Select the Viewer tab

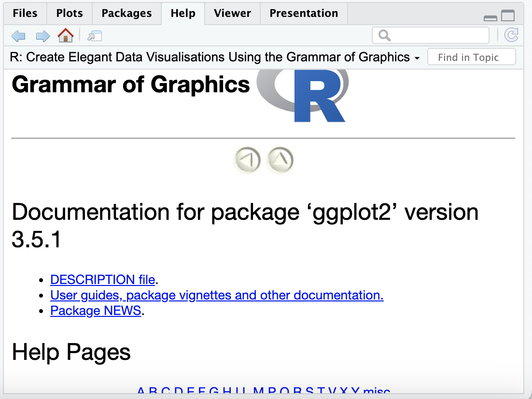232,13
